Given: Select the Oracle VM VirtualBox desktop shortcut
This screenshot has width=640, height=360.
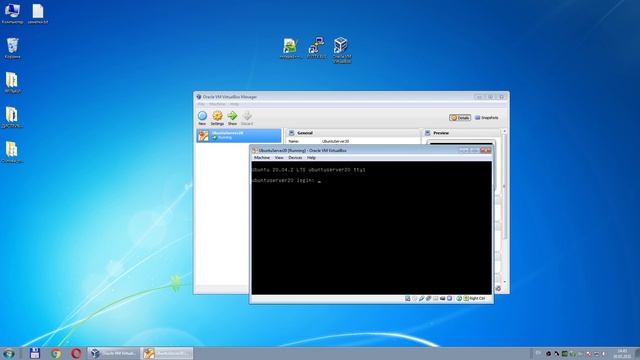Looking at the screenshot, I should click(341, 50).
